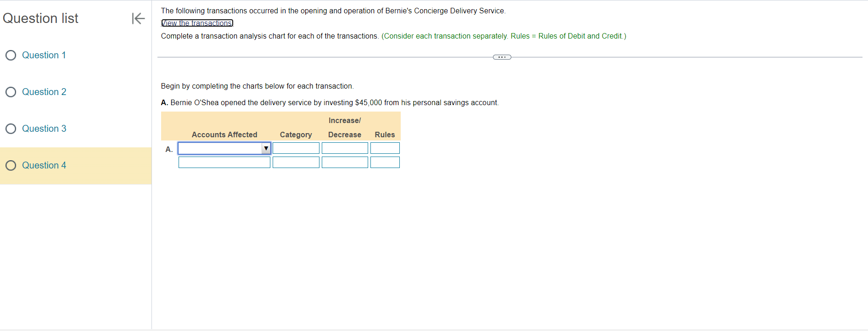The image size is (868, 331).
Task: Select Question 1 radio circle
Action: click(11, 55)
